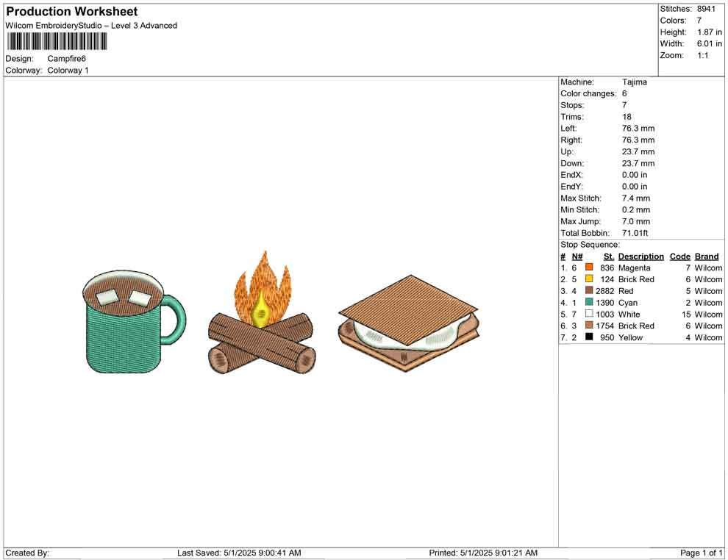Screen dimensions: 728x560
Task: Click the Production Worksheet title
Action: (71, 11)
